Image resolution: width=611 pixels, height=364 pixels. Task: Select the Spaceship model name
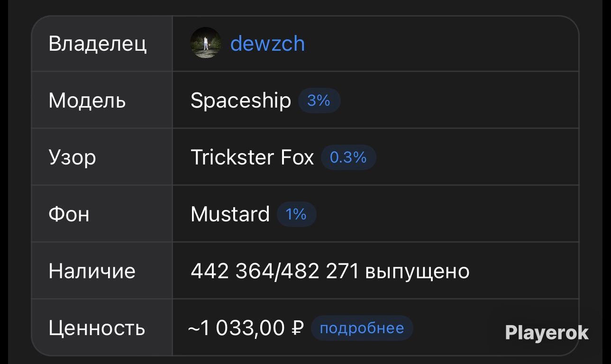point(241,101)
